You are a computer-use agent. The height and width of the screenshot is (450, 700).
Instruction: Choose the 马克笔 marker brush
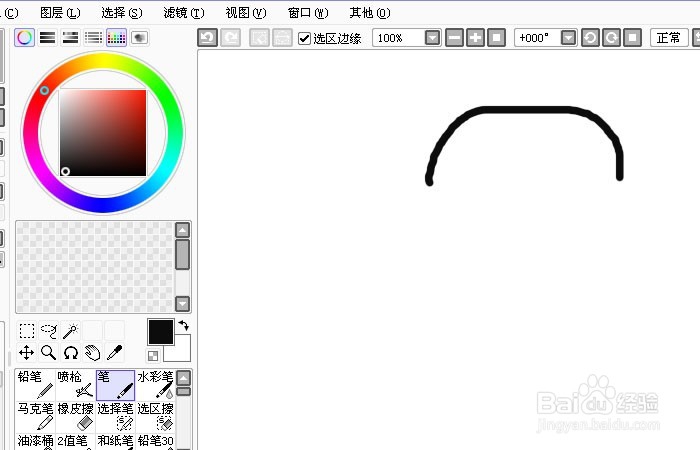(35, 417)
